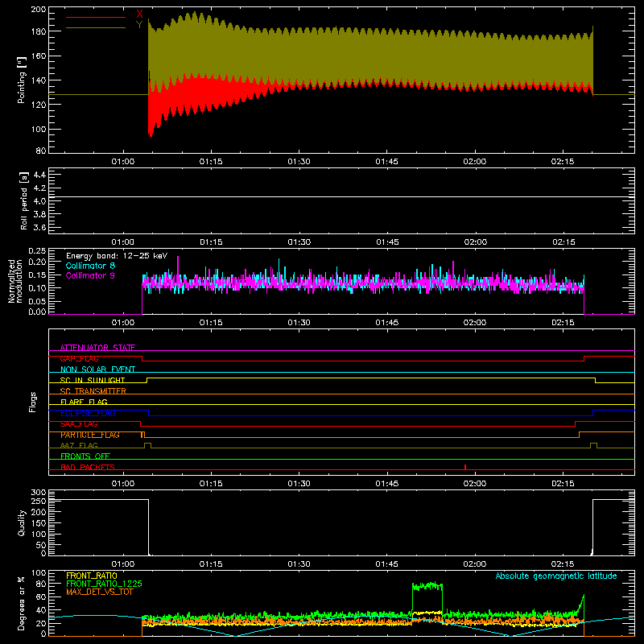This screenshot has height=644, width=644.
Task: Click the cyan 'Collimator 8' legend entry
Action: coord(90,266)
